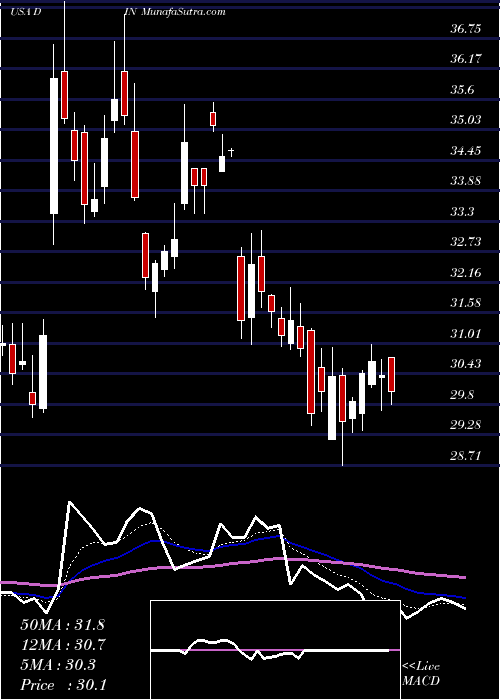Click the <<Live MACD label

tap(421, 674)
